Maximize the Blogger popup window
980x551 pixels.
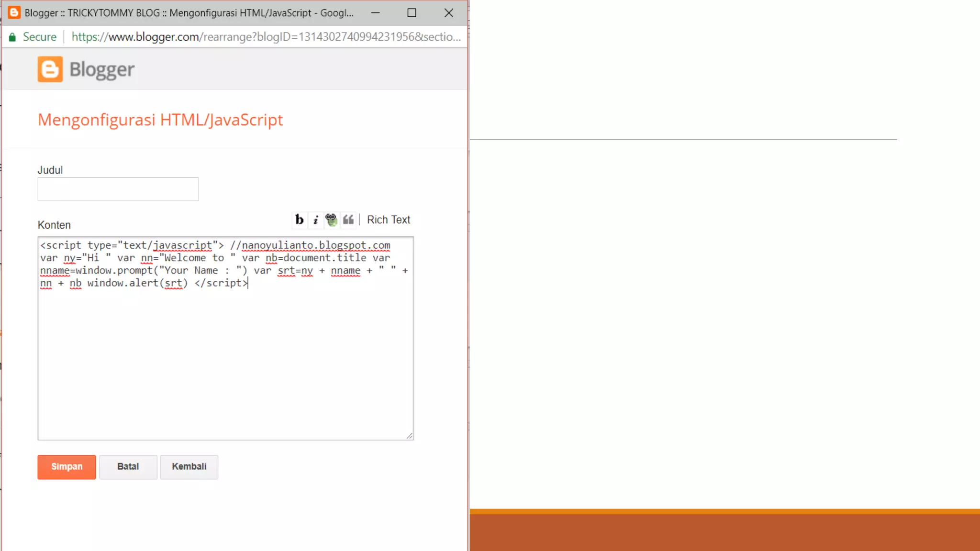[412, 13]
